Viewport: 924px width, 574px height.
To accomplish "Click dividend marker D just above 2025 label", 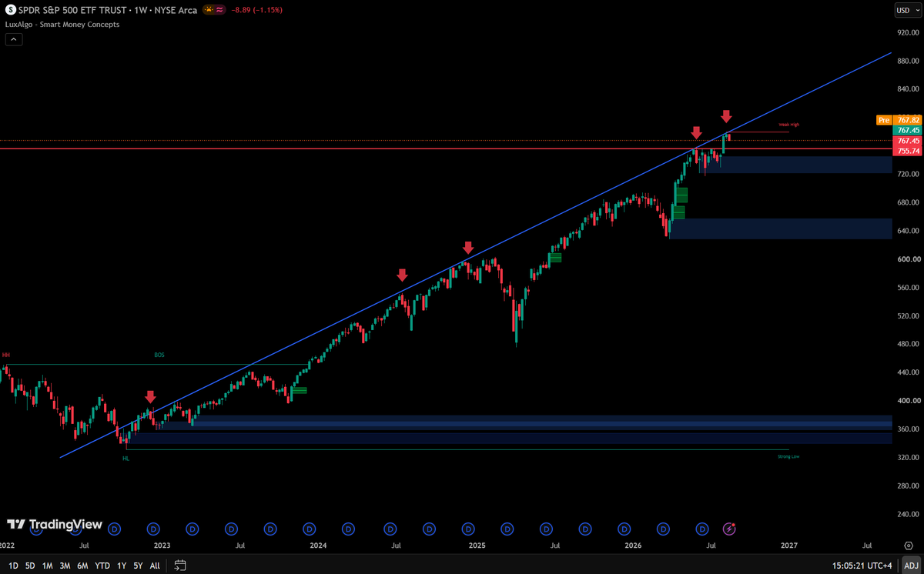I will pyautogui.click(x=467, y=529).
